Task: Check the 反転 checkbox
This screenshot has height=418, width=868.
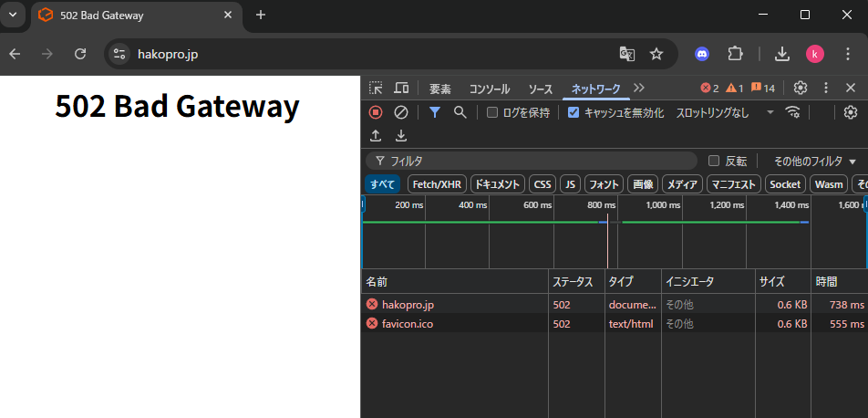Action: [x=714, y=161]
